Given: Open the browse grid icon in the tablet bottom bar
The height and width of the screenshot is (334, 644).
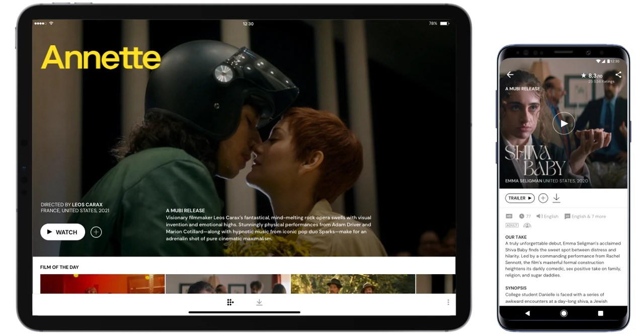Looking at the screenshot, I should [x=230, y=302].
